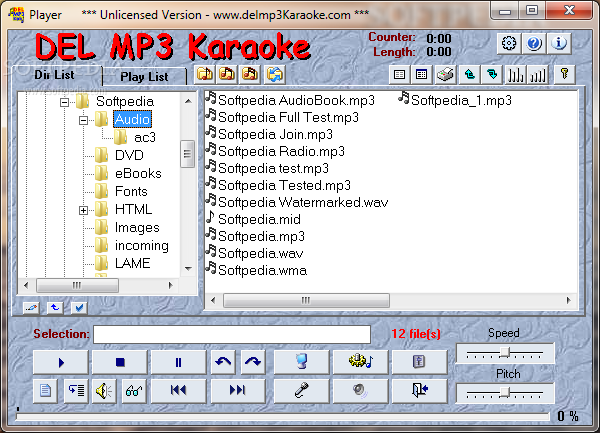Click the repeat list icon button

[x=76, y=391]
